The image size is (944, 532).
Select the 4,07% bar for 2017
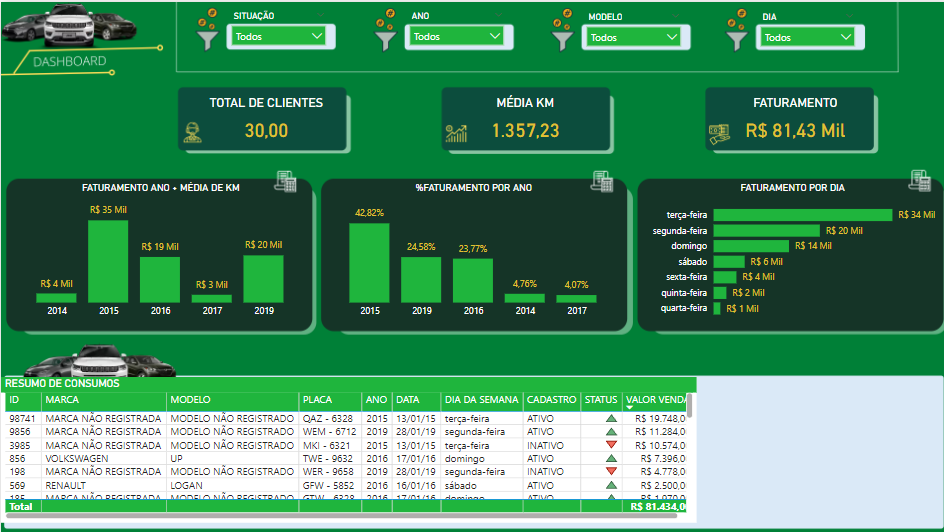click(576, 298)
